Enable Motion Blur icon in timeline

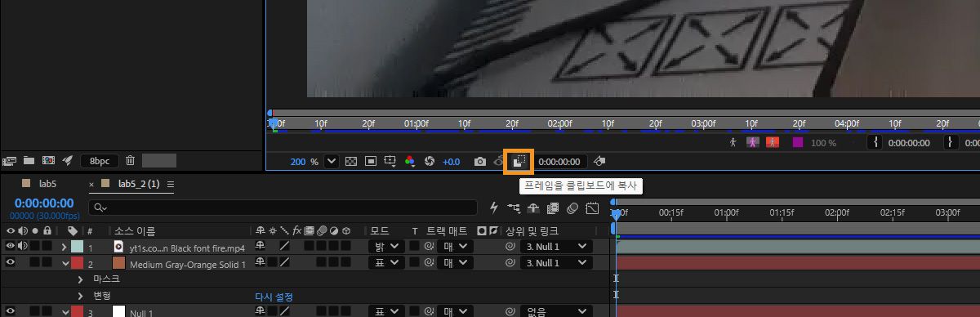pyautogui.click(x=572, y=208)
